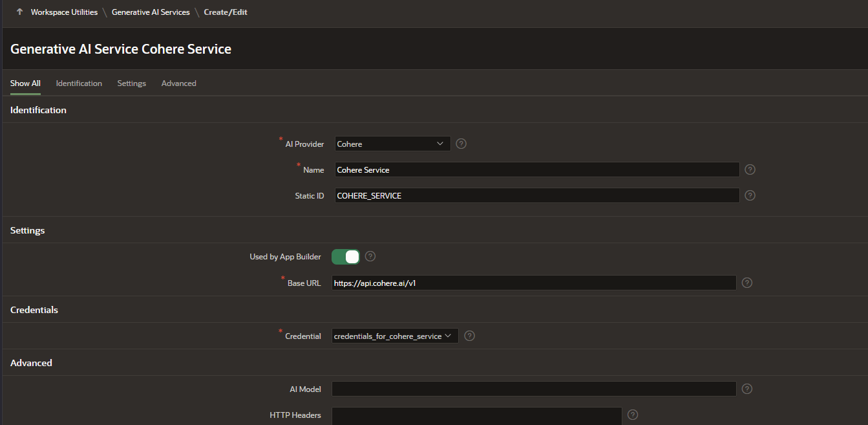Viewport: 868px width, 425px height.
Task: Switch to the Identification tab
Action: (79, 83)
